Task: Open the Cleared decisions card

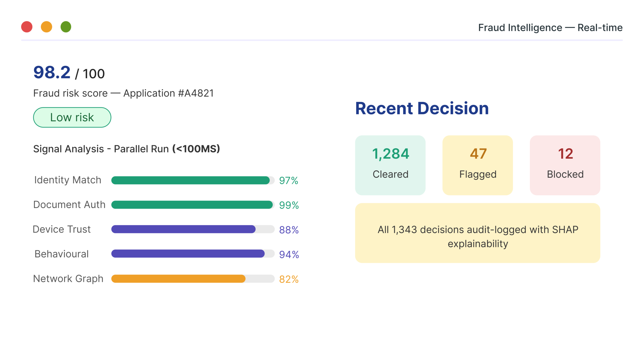Action: click(390, 165)
